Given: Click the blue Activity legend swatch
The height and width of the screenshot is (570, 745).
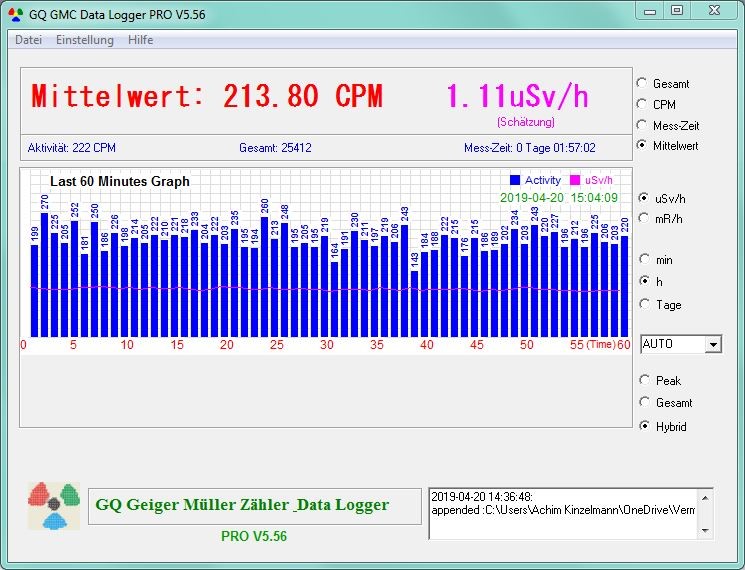Looking at the screenshot, I should coord(515,180).
